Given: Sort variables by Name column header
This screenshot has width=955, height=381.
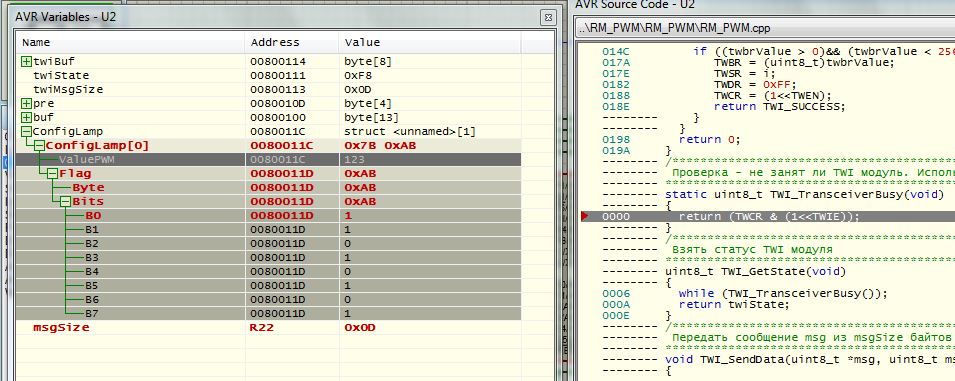Looking at the screenshot, I should pyautogui.click(x=131, y=43).
